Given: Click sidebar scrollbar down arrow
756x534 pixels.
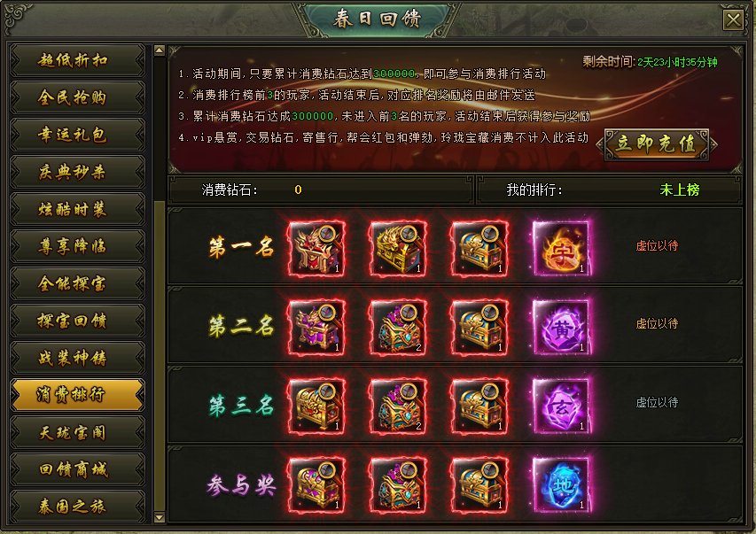Looking at the screenshot, I should pyautogui.click(x=160, y=518).
